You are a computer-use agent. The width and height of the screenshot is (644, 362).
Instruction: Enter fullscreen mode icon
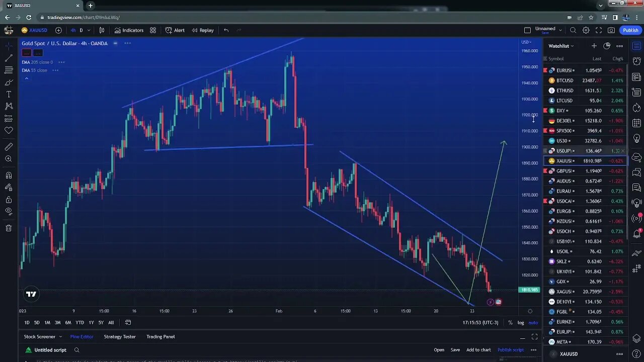pos(599,30)
